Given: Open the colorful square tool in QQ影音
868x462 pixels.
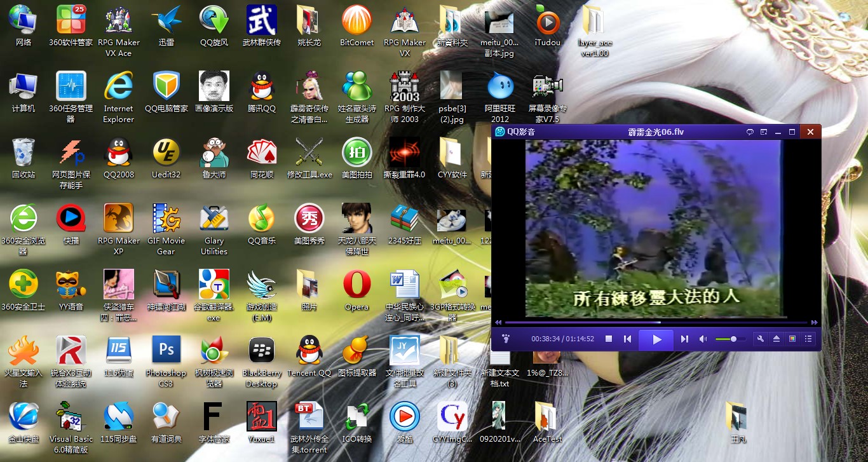Looking at the screenshot, I should (x=792, y=339).
